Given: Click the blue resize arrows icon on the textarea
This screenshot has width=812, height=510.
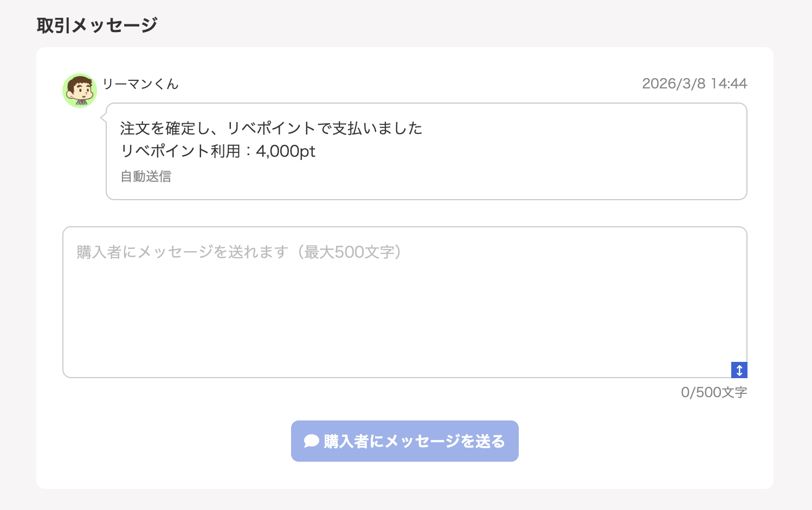Looking at the screenshot, I should point(739,369).
